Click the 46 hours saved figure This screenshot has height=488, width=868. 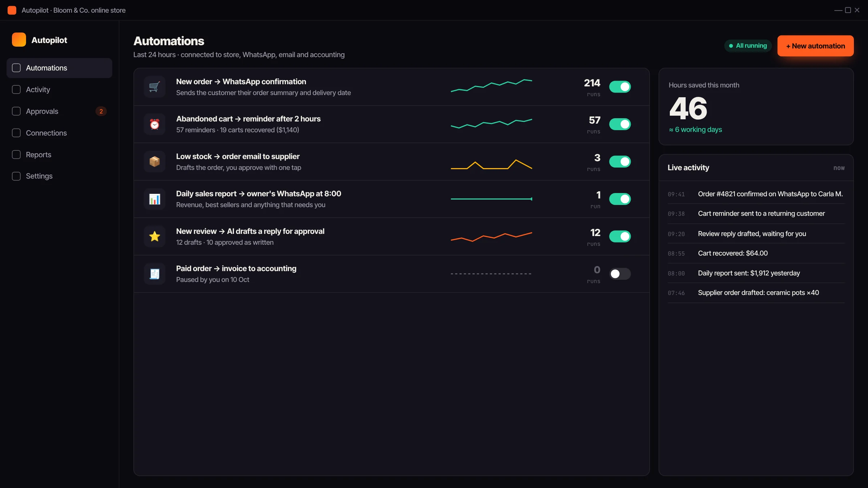click(x=688, y=108)
